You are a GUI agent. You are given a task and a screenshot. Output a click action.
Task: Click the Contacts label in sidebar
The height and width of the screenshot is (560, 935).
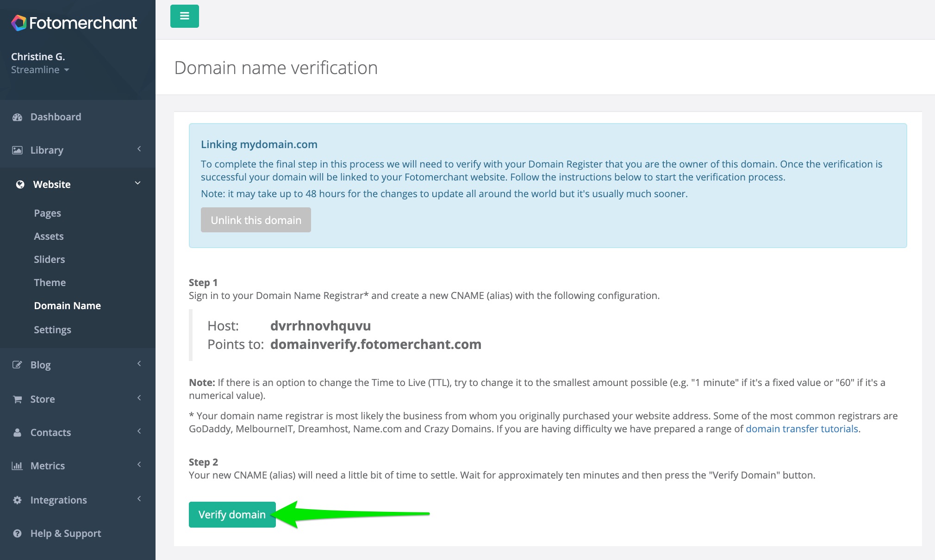50,433
